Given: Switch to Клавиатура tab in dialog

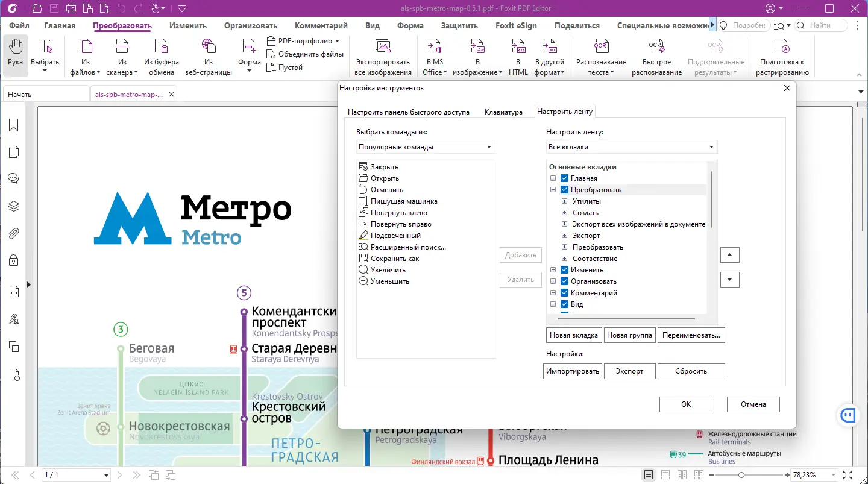Looking at the screenshot, I should [503, 112].
